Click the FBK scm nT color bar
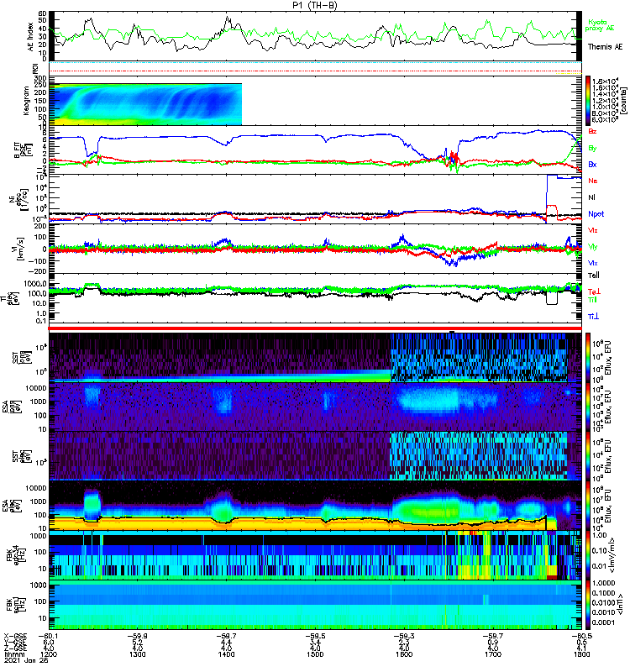Screen dimensions: 630x672 588,605
